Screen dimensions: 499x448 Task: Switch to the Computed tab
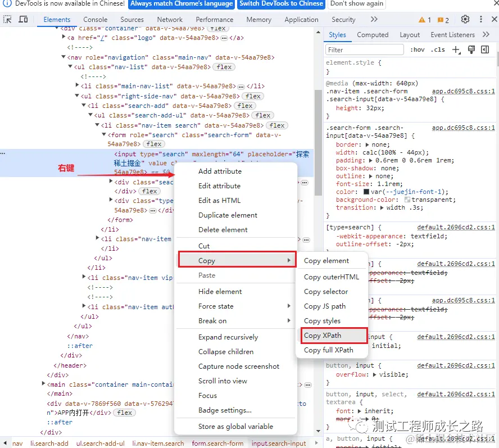tap(373, 34)
